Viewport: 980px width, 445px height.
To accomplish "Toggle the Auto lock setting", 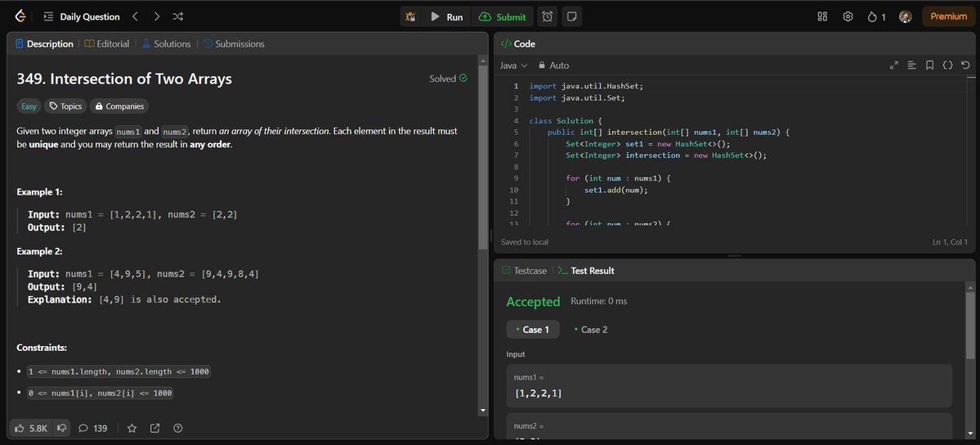I will (x=553, y=65).
